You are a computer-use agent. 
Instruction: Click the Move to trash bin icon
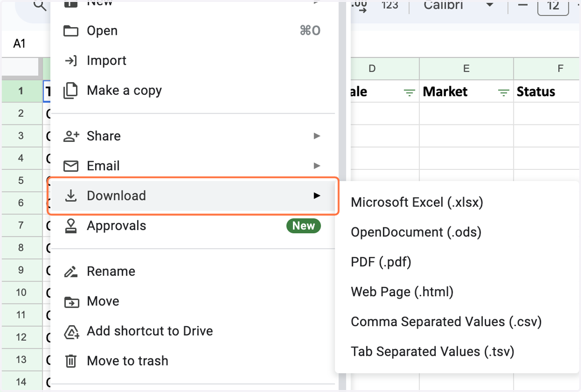(71, 361)
